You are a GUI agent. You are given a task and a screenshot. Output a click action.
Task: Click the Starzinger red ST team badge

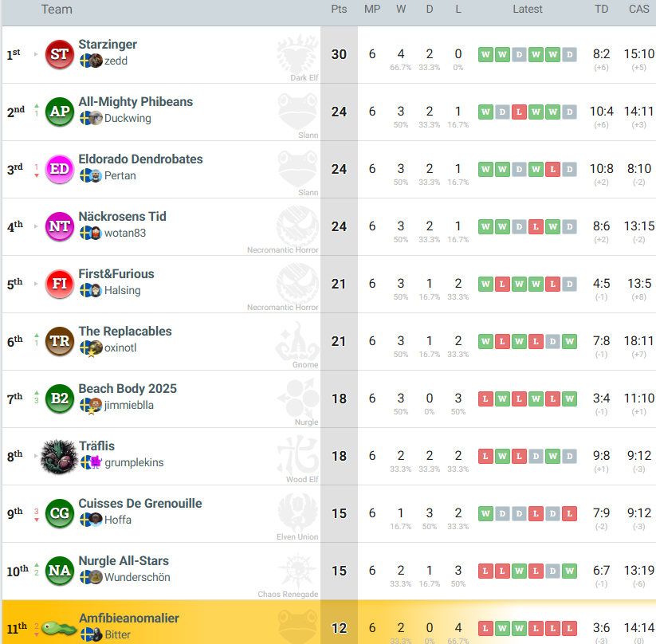[x=59, y=54]
